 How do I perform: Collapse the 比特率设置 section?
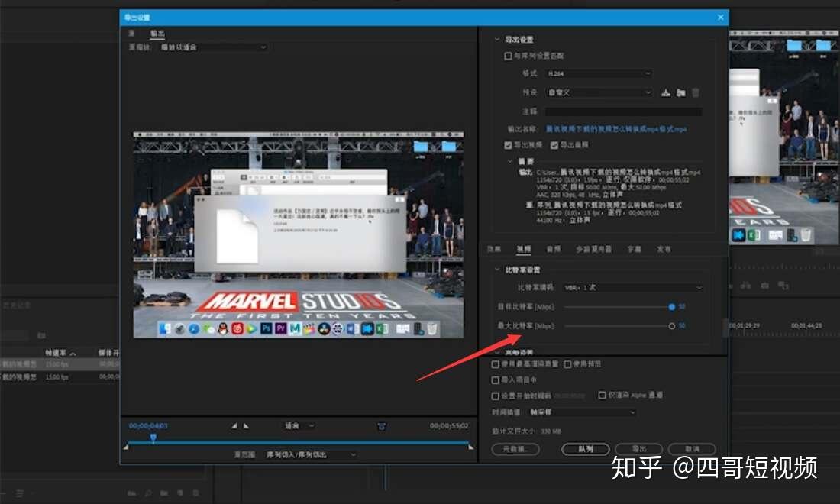[496, 270]
